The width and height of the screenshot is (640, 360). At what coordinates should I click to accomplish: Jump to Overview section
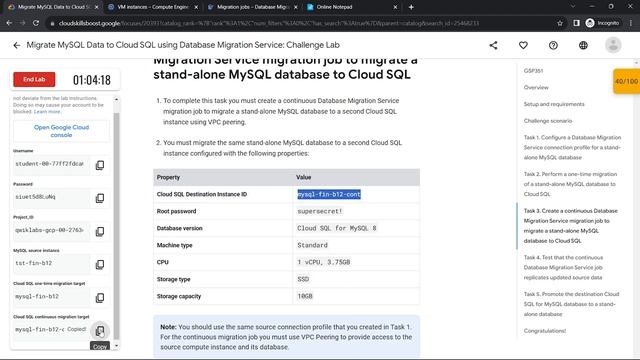[x=536, y=87]
